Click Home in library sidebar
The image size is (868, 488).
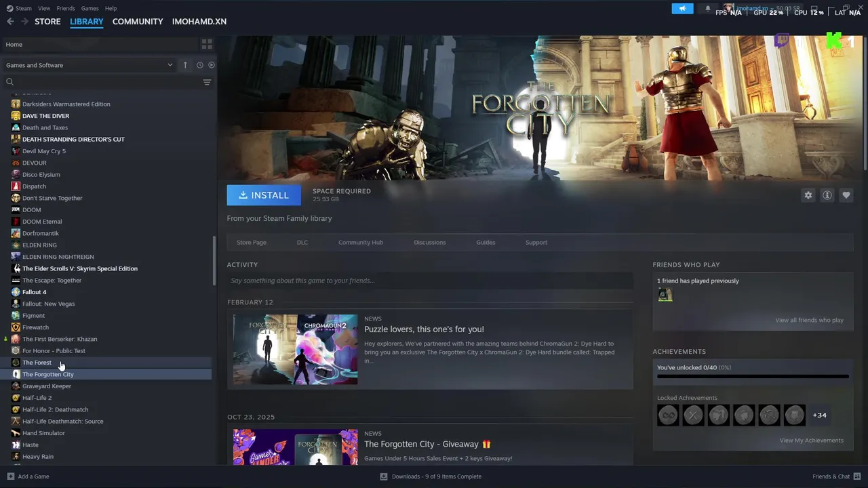(99, 44)
